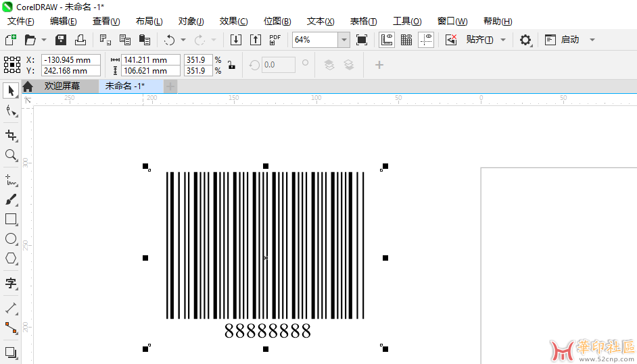Click the Import icon

235,40
